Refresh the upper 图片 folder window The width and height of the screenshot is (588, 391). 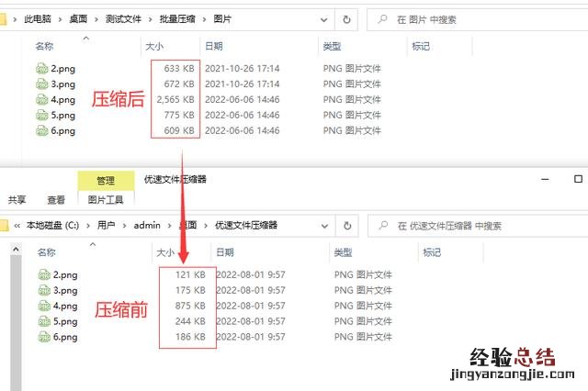click(346, 19)
